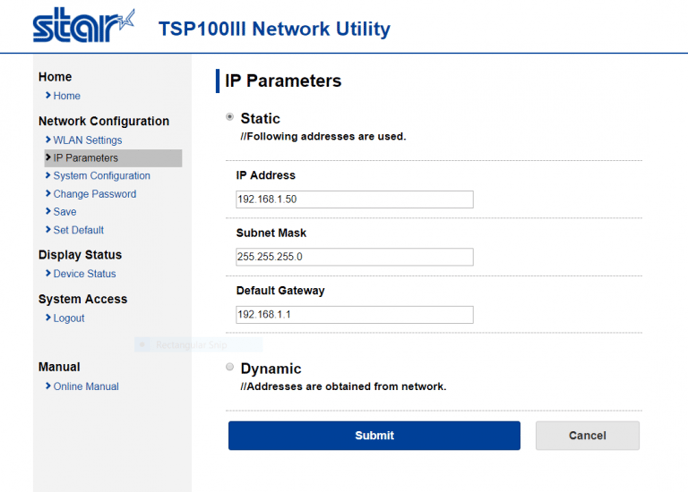Click the chevron beside Logout
This screenshot has height=492, width=688.
click(48, 317)
